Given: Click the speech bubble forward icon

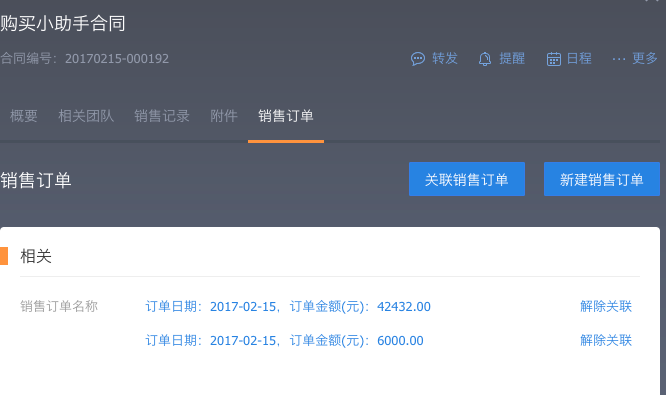Looking at the screenshot, I should pyautogui.click(x=418, y=59).
